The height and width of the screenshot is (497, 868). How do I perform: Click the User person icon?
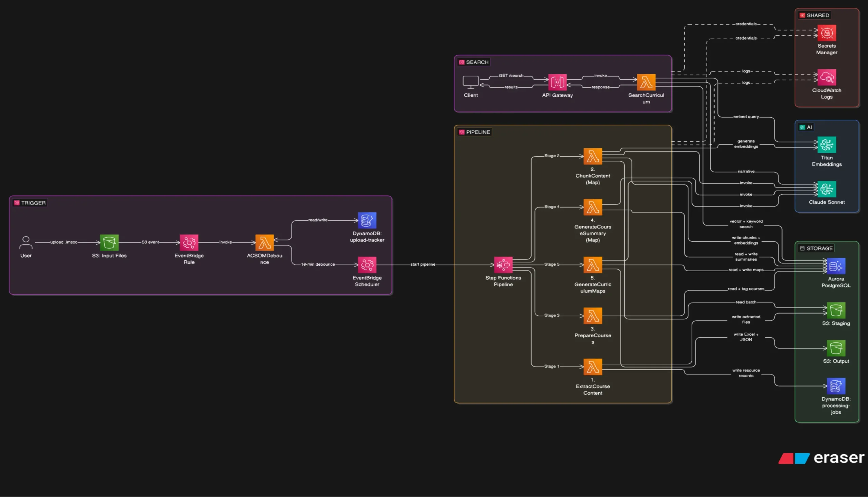pos(26,243)
